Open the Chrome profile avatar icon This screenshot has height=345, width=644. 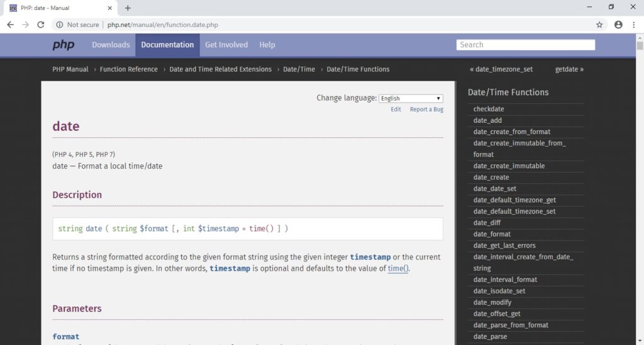coord(618,25)
